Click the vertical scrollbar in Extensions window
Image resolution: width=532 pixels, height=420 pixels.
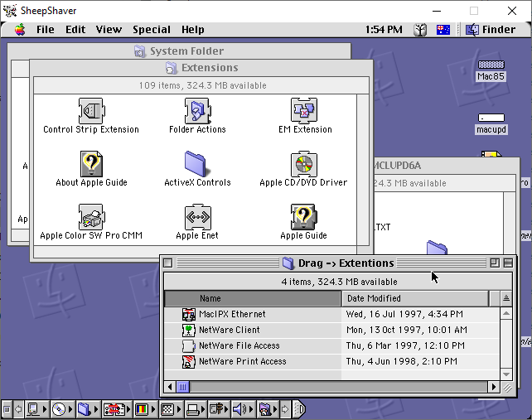(363, 170)
